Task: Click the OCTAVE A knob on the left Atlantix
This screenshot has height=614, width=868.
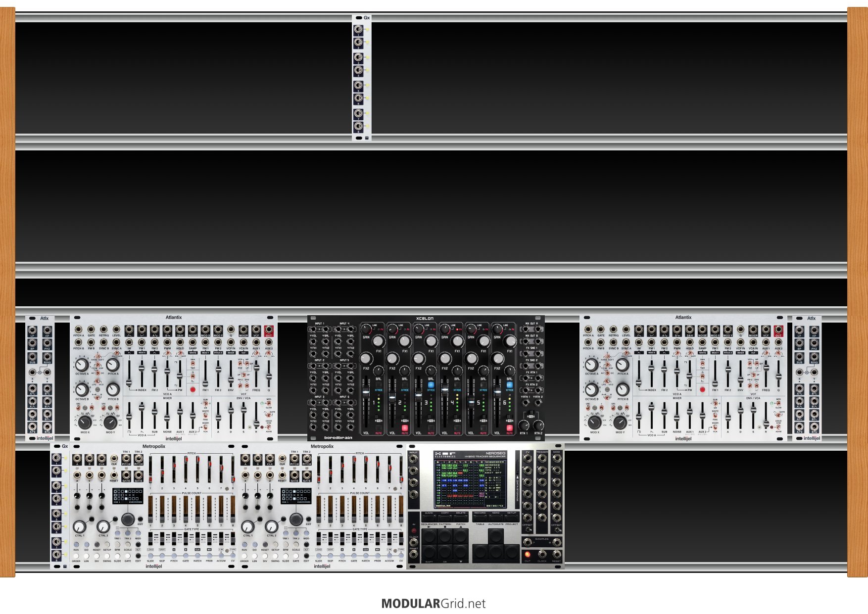Action: pyautogui.click(x=82, y=365)
